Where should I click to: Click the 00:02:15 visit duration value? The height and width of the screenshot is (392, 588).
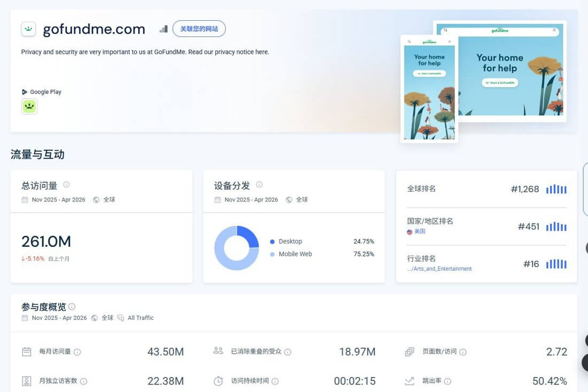click(355, 381)
